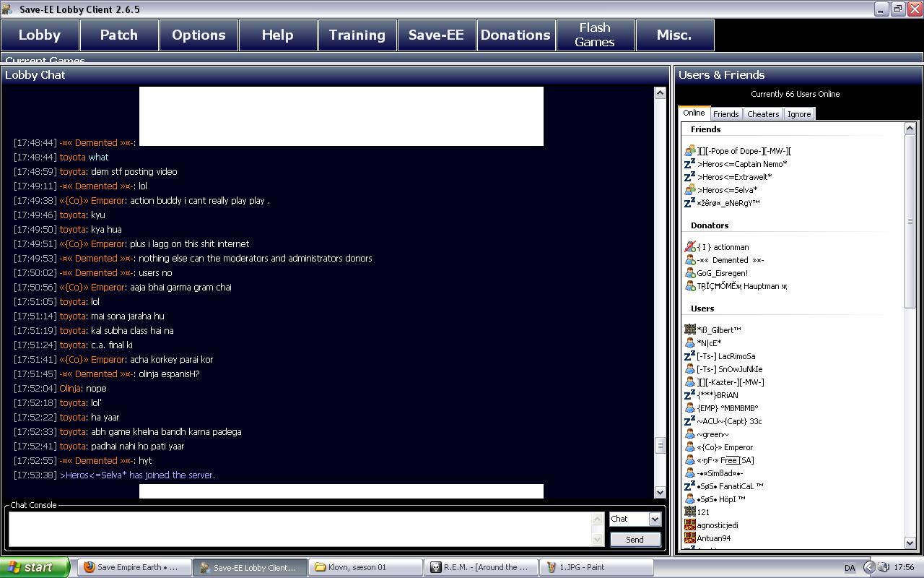Click the EE icon beside agnosticjedi
The width and height of the screenshot is (924, 578).
[x=689, y=525]
